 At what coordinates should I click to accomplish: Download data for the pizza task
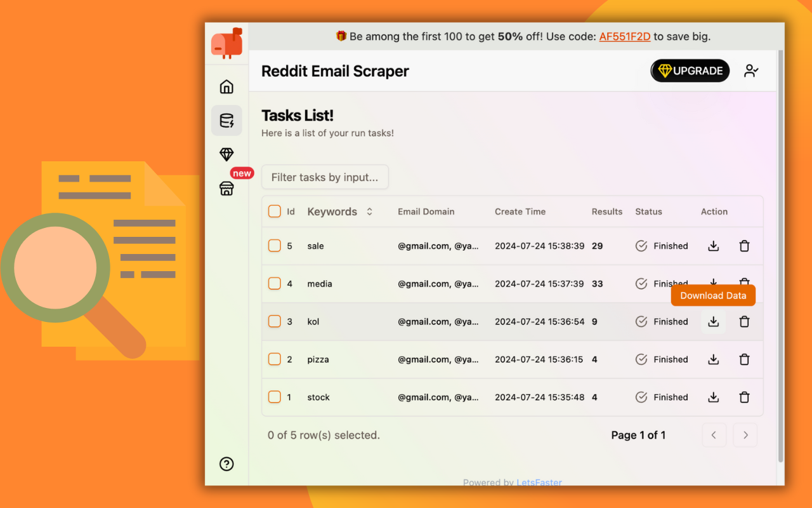[x=714, y=360]
